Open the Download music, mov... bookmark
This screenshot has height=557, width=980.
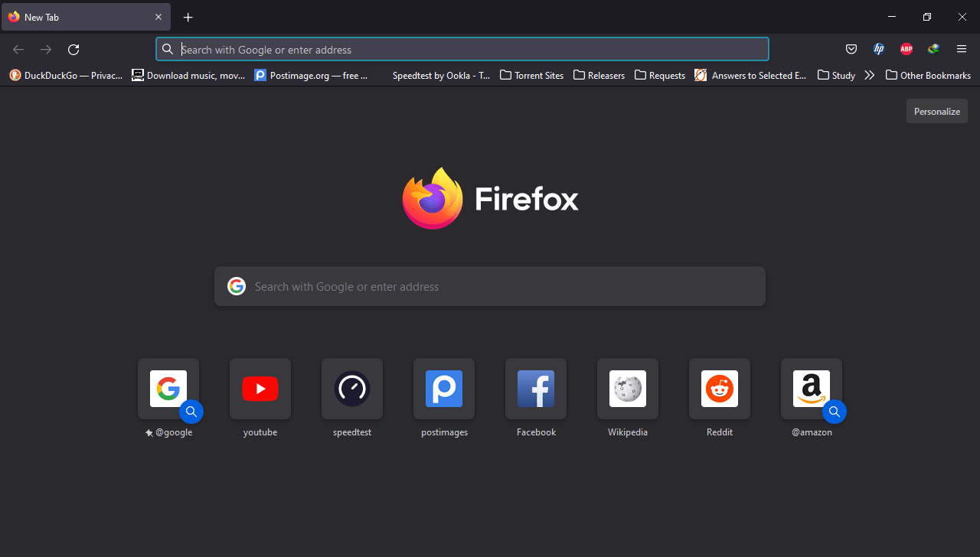point(188,75)
